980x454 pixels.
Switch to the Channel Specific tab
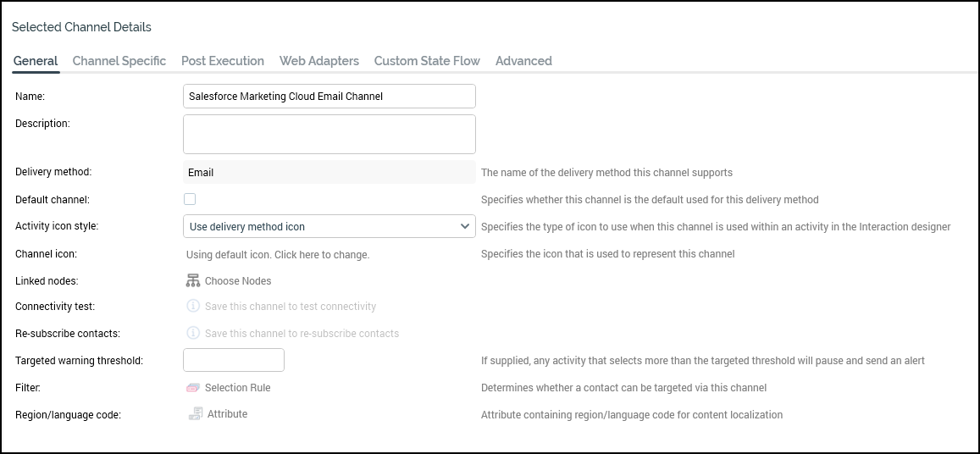tap(119, 61)
